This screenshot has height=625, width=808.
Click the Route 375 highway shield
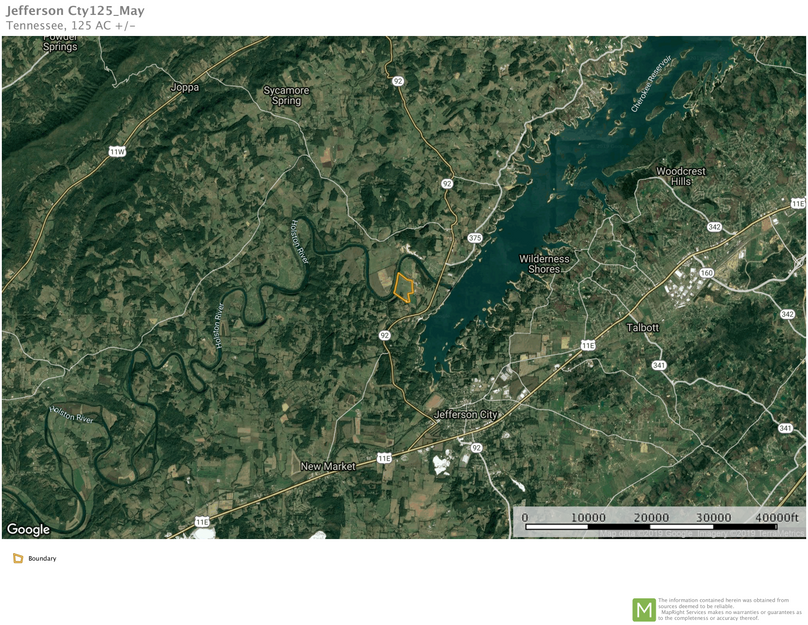(477, 237)
